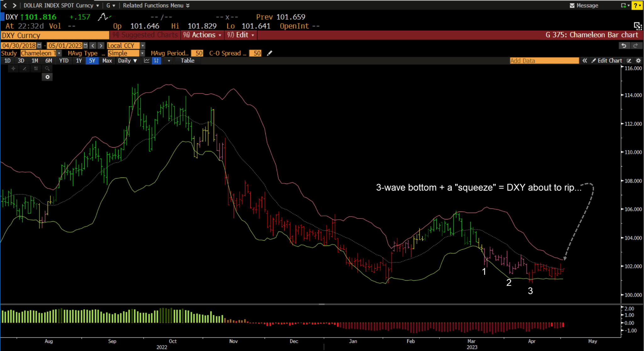This screenshot has width=644, height=351.
Task: Click the chart zoom magnifier tool
Action: point(47,68)
